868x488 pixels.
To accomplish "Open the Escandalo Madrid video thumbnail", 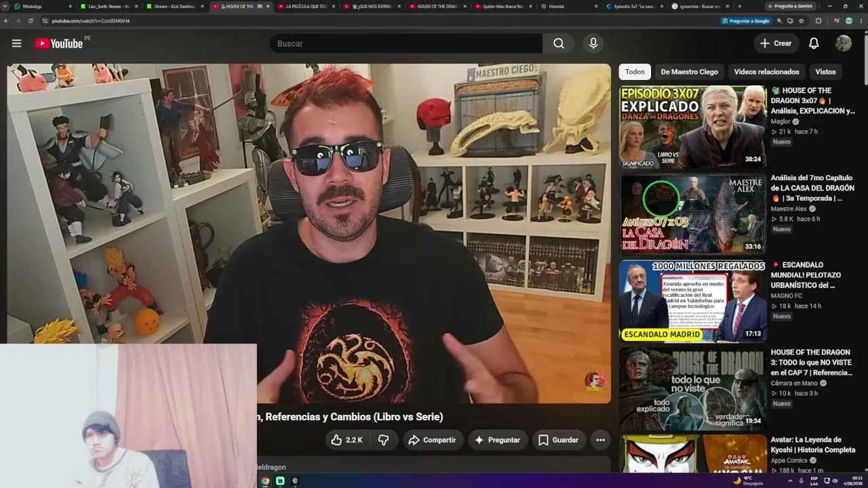I will tap(692, 301).
